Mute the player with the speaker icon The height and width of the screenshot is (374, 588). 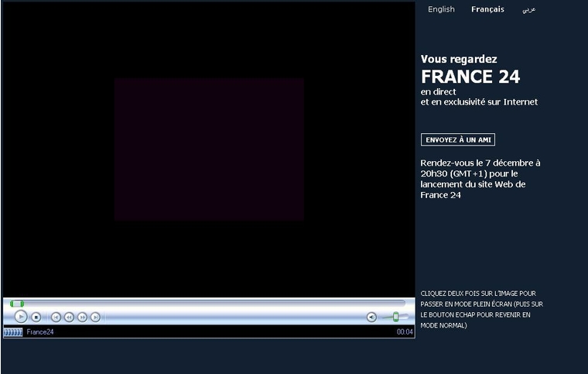point(371,317)
